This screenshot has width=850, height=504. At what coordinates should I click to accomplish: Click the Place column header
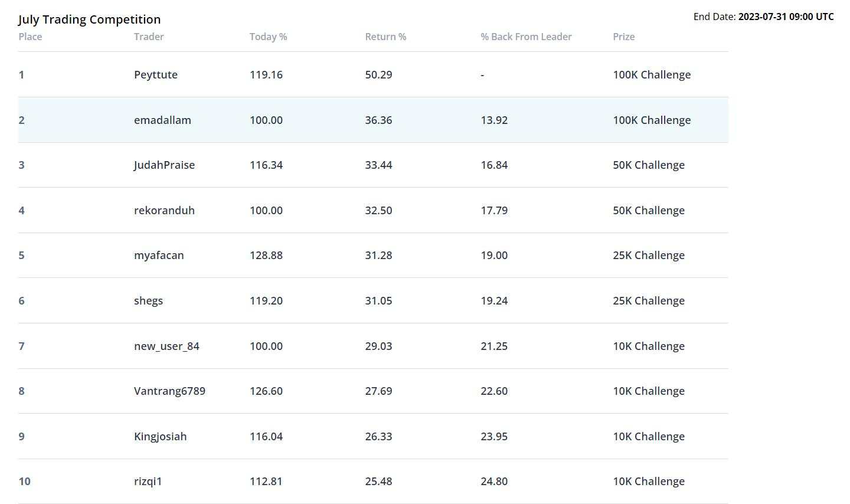[x=30, y=37]
